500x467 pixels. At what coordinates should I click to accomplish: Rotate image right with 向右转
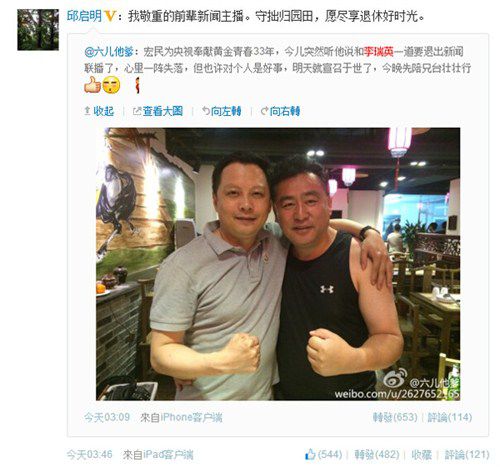tap(280, 111)
